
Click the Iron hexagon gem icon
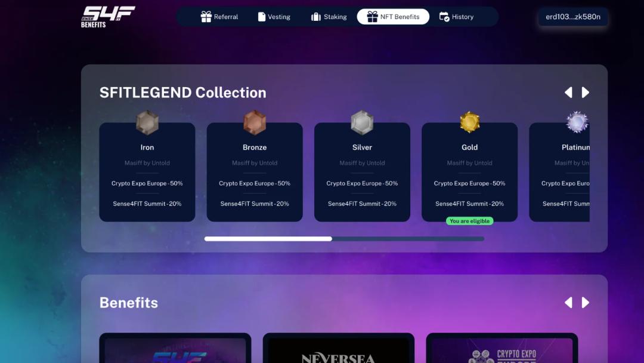point(147,122)
